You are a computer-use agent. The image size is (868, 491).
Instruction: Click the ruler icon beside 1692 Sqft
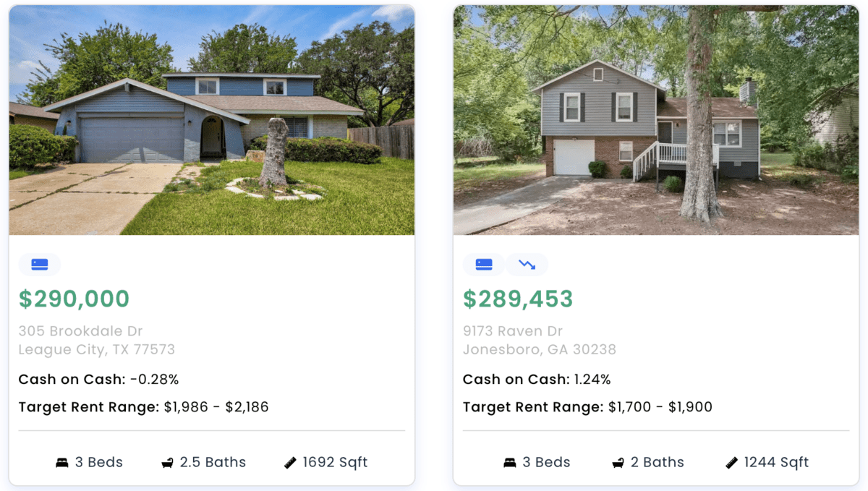point(291,463)
